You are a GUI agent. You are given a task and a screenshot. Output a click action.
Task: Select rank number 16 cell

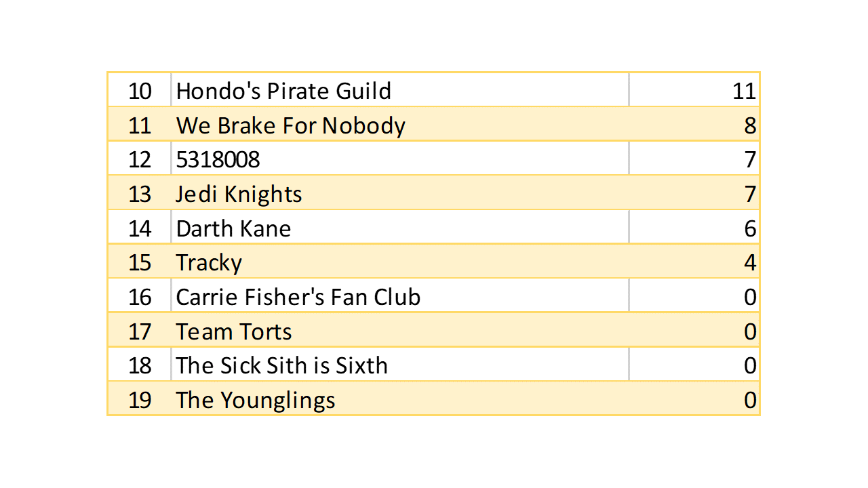coord(140,297)
